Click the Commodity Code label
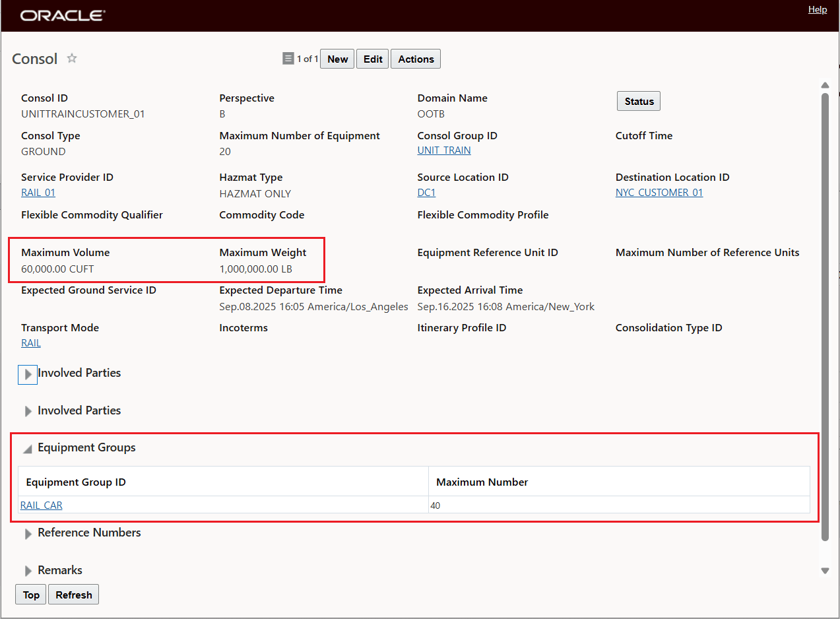This screenshot has height=619, width=840. [262, 214]
